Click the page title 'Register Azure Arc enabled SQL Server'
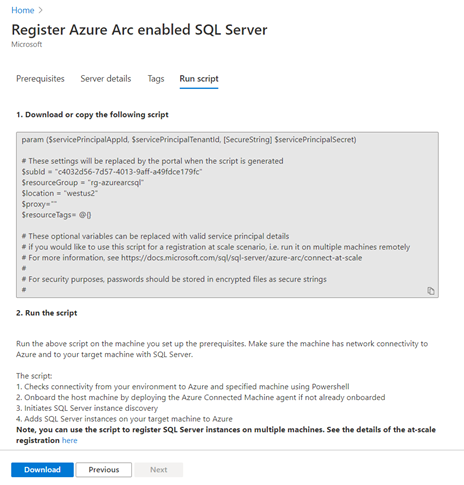This screenshot has height=485, width=464. point(139,30)
